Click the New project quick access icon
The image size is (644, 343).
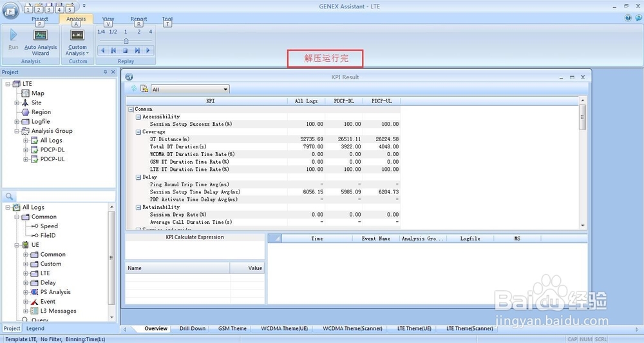(28, 8)
